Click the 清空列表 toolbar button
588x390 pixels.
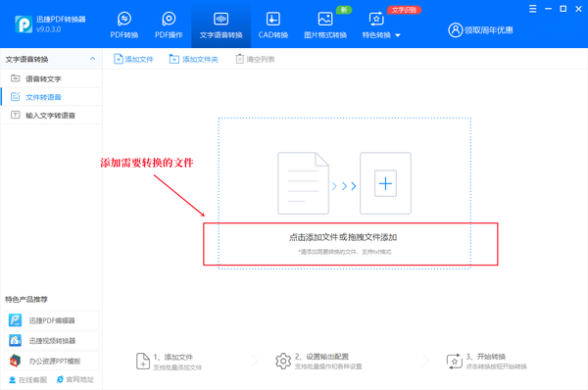pyautogui.click(x=255, y=59)
